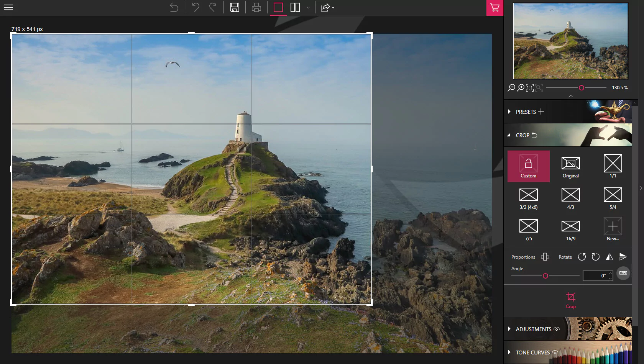Open the hamburger menu
The height and width of the screenshot is (364, 644).
(x=8, y=7)
